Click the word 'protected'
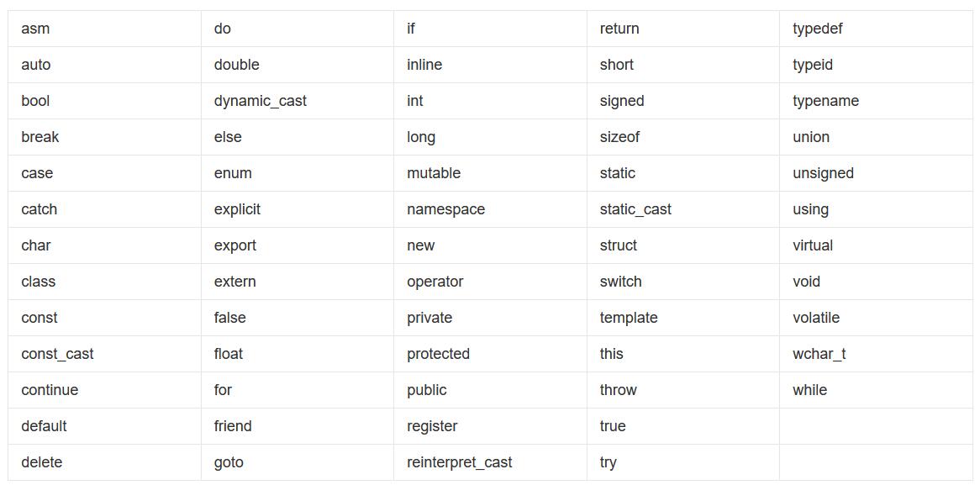The height and width of the screenshot is (485, 980). (438, 354)
